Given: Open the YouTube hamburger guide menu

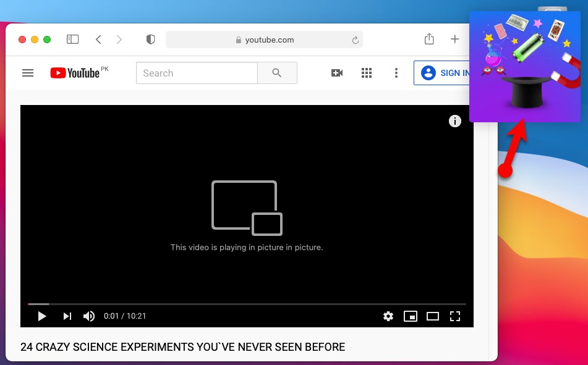Looking at the screenshot, I should pyautogui.click(x=27, y=73).
